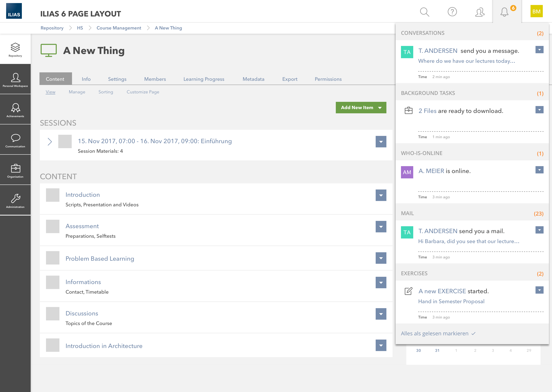
Task: Toggle the notification bell icon
Action: tap(504, 12)
